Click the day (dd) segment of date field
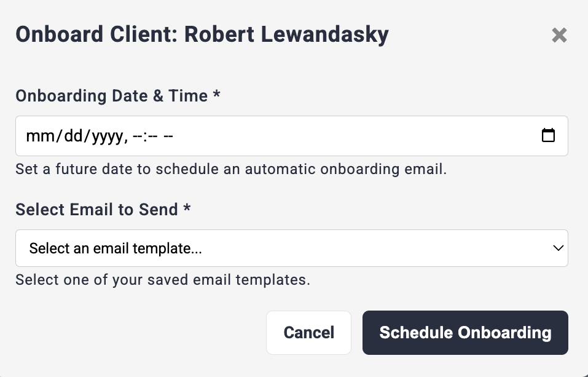This screenshot has height=377, width=588. pyautogui.click(x=71, y=136)
